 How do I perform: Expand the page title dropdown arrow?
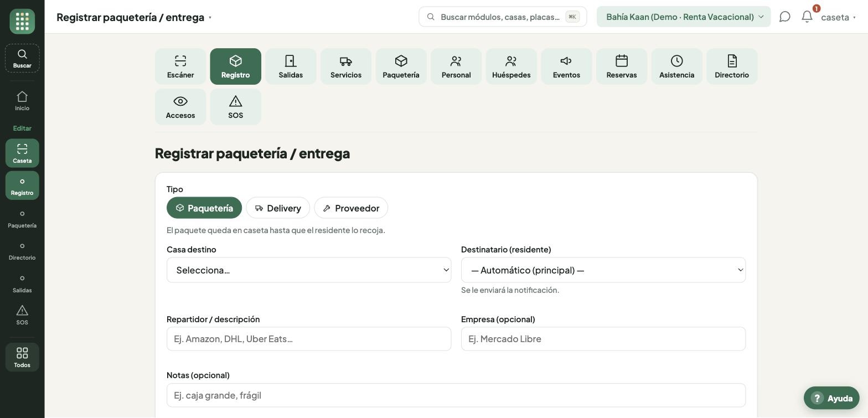click(x=210, y=18)
